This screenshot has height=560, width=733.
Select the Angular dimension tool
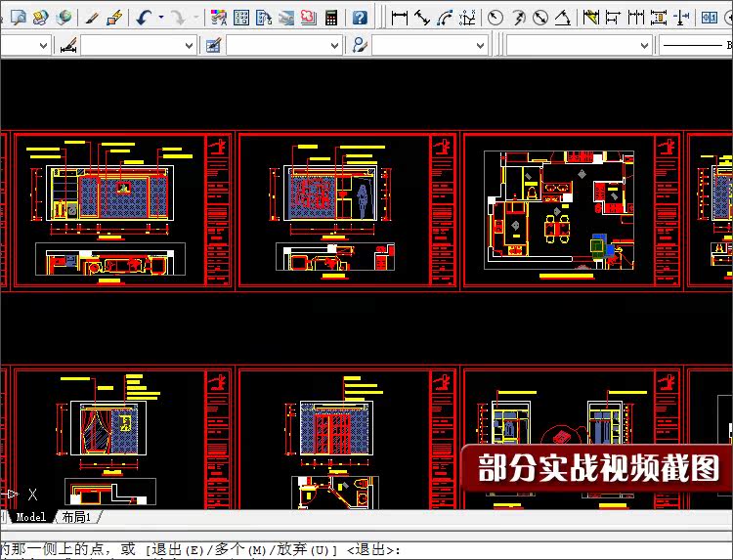click(x=563, y=18)
